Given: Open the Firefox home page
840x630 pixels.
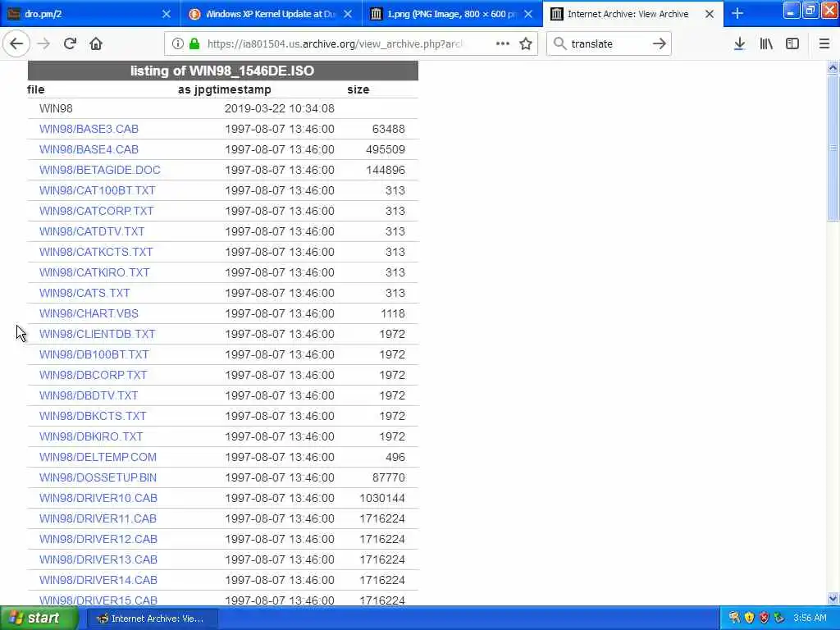Looking at the screenshot, I should (96, 44).
